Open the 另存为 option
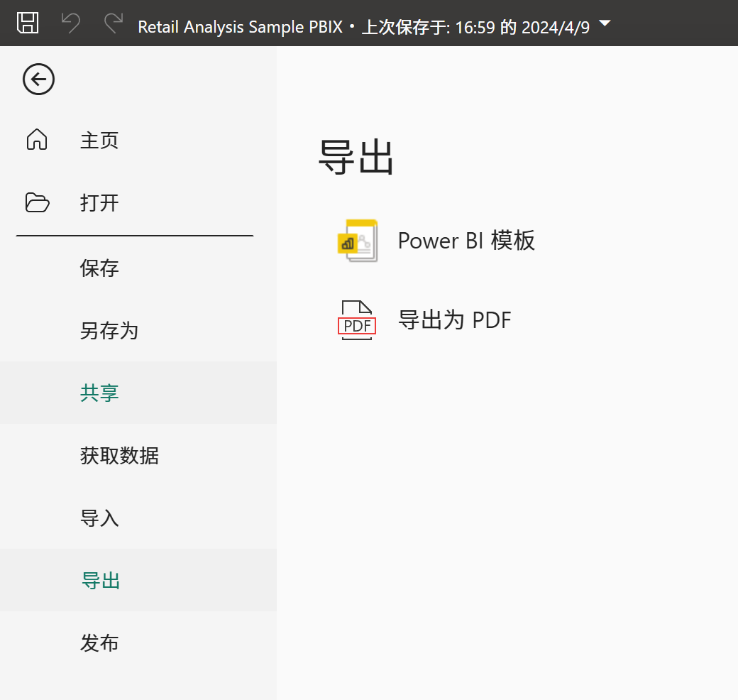738x700 pixels. click(109, 330)
